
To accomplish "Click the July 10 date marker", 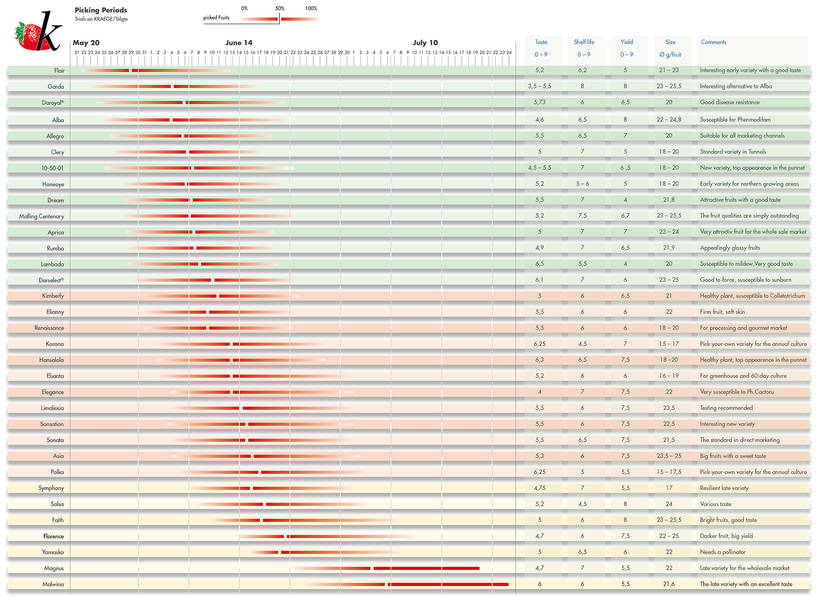I will tap(426, 43).
